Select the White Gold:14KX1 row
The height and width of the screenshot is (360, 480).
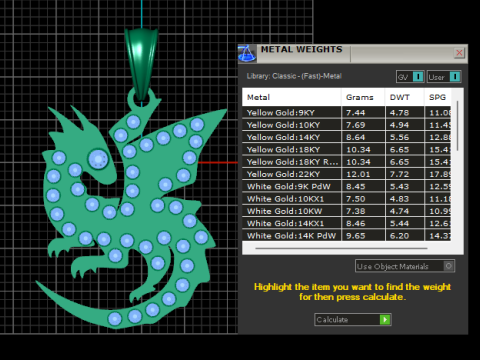(x=347, y=224)
